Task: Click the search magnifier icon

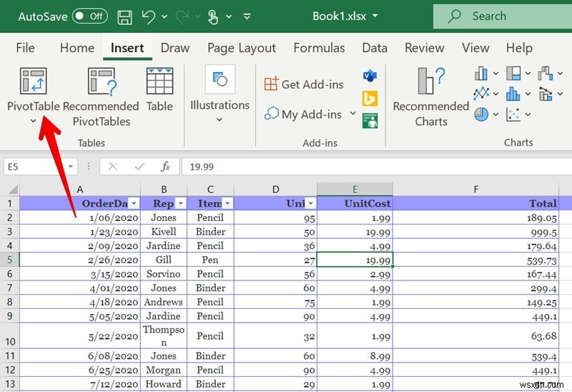Action: (454, 16)
